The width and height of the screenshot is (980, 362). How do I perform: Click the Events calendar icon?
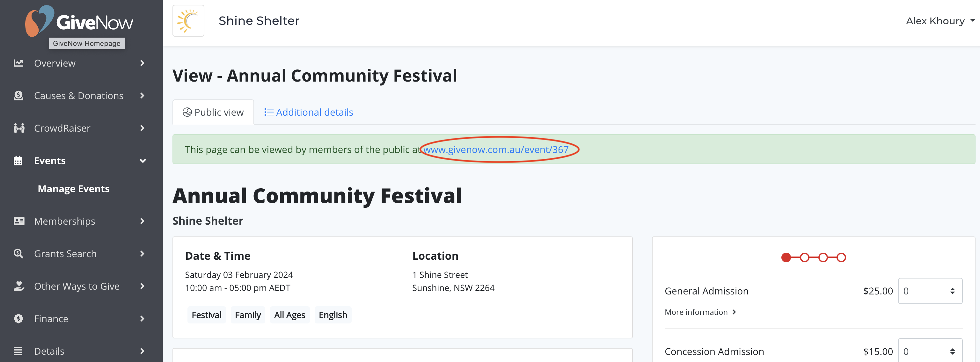[18, 161]
